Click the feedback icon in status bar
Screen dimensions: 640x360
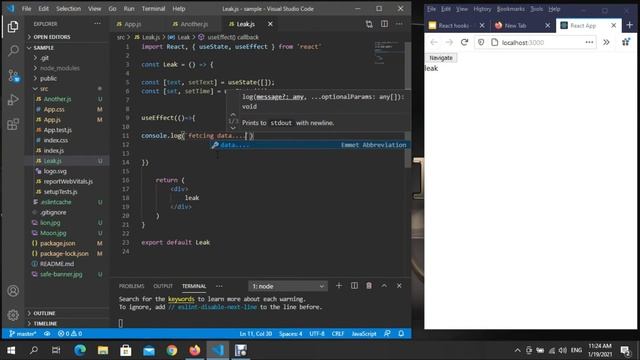(x=387, y=333)
